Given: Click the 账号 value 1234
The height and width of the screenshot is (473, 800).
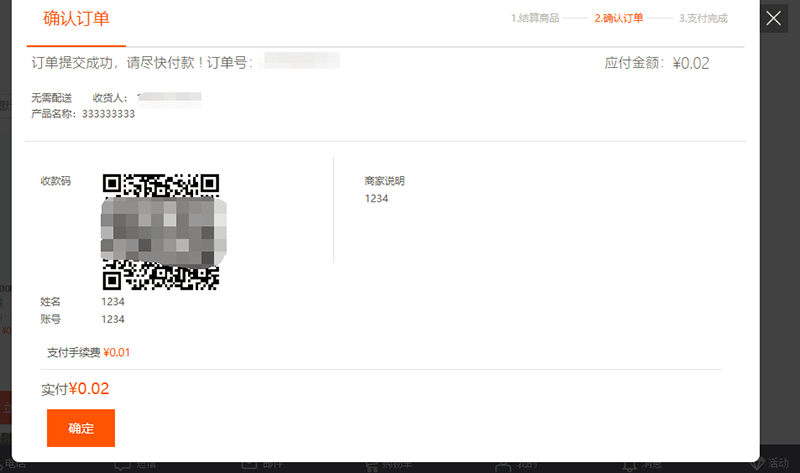Looking at the screenshot, I should tap(113, 319).
